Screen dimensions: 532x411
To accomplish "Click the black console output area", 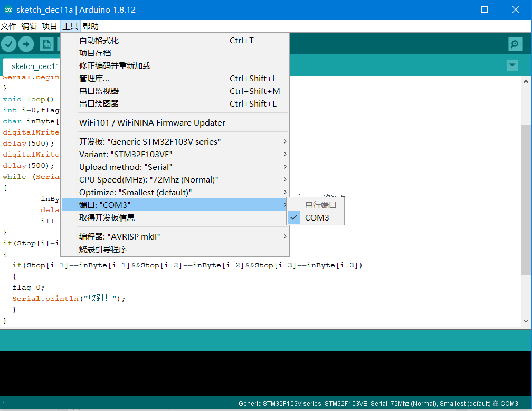I will (x=266, y=373).
